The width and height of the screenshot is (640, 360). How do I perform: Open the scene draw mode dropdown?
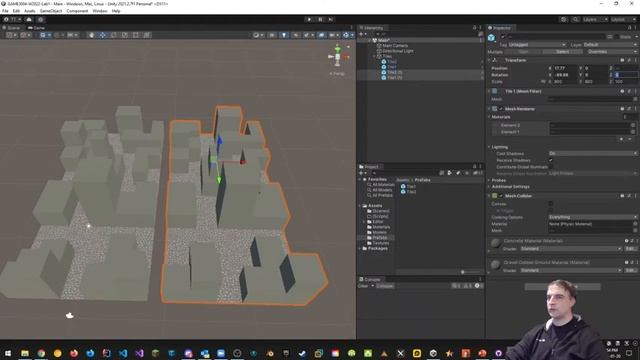click(x=258, y=35)
